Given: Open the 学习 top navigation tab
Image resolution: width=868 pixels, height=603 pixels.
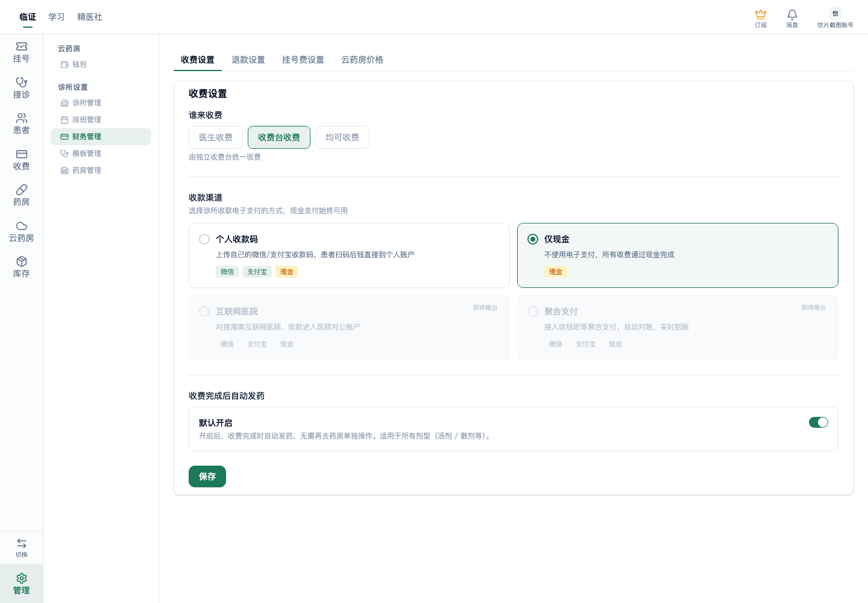Looking at the screenshot, I should 57,17.
